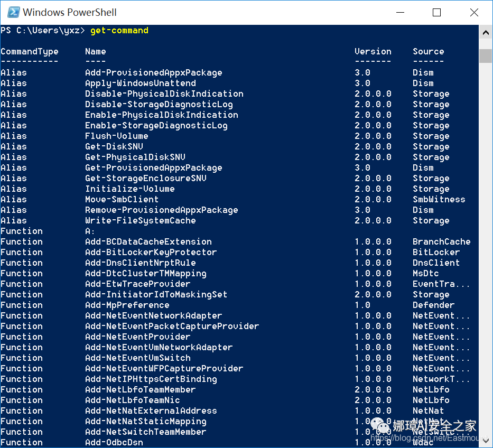Click Add-NetEventWFPCaptureProvider name
The width and height of the screenshot is (493, 448).
coord(164,368)
